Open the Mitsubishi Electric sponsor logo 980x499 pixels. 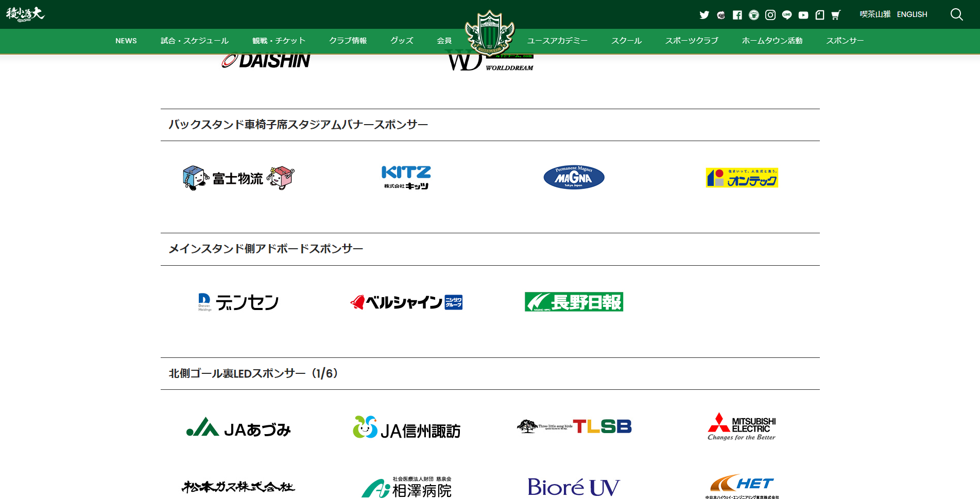742,426
